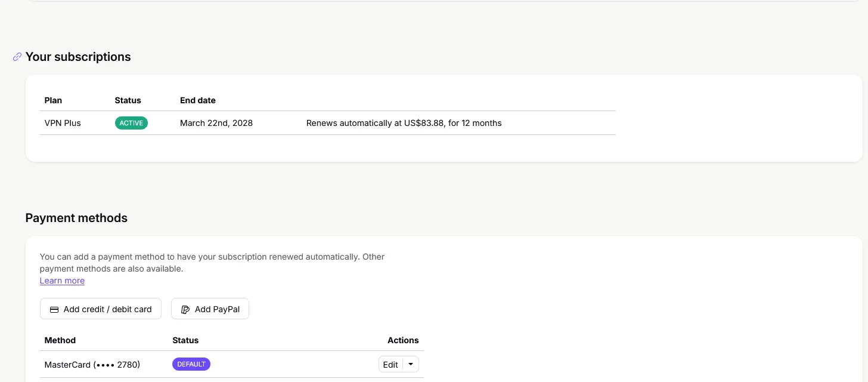868x382 pixels.
Task: Click the Plan column header
Action: click(53, 100)
